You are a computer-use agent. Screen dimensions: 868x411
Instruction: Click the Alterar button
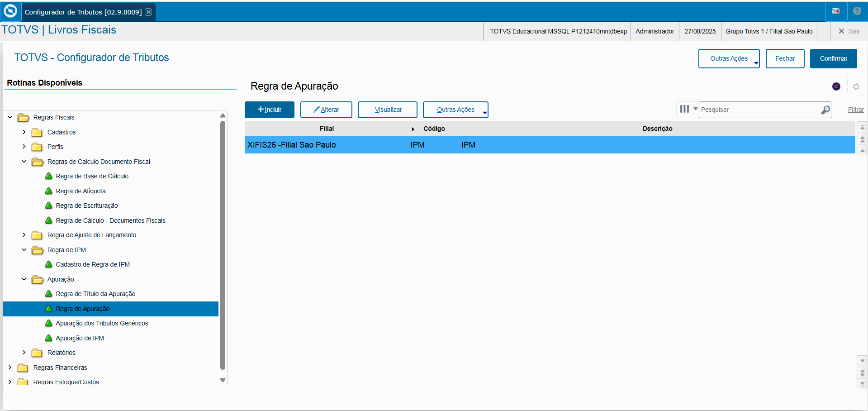coord(326,110)
